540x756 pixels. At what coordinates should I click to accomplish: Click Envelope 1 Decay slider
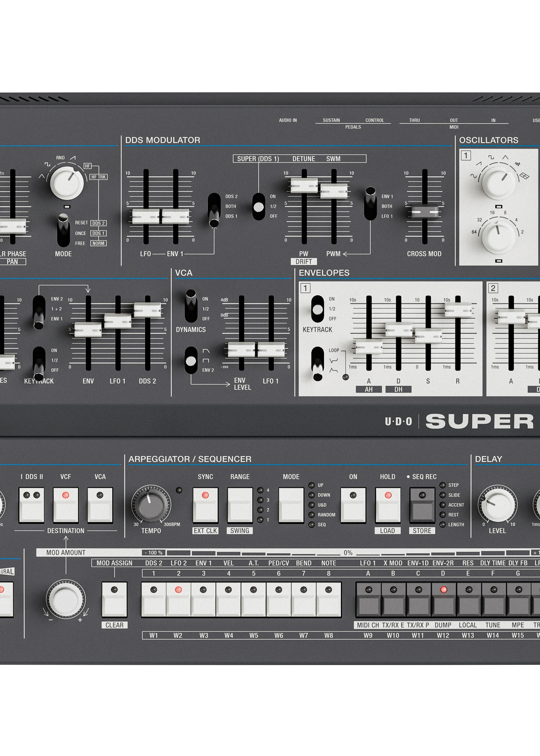point(399,329)
